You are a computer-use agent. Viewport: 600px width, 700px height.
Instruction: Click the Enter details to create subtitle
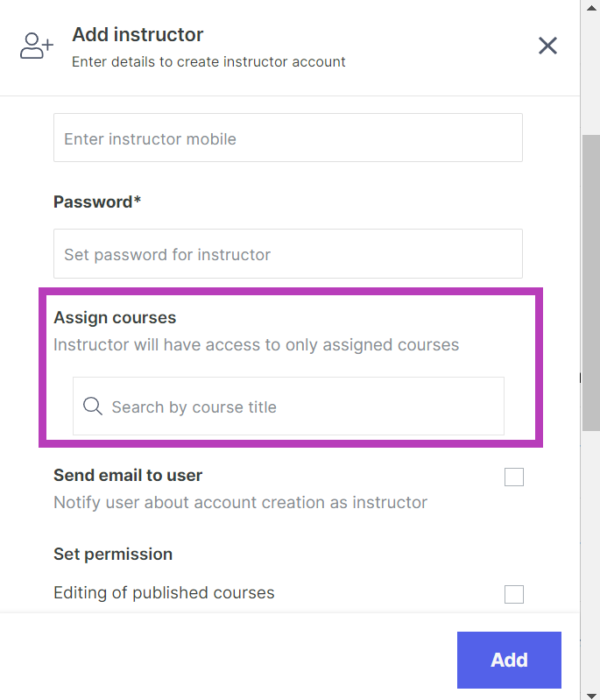coord(208,62)
